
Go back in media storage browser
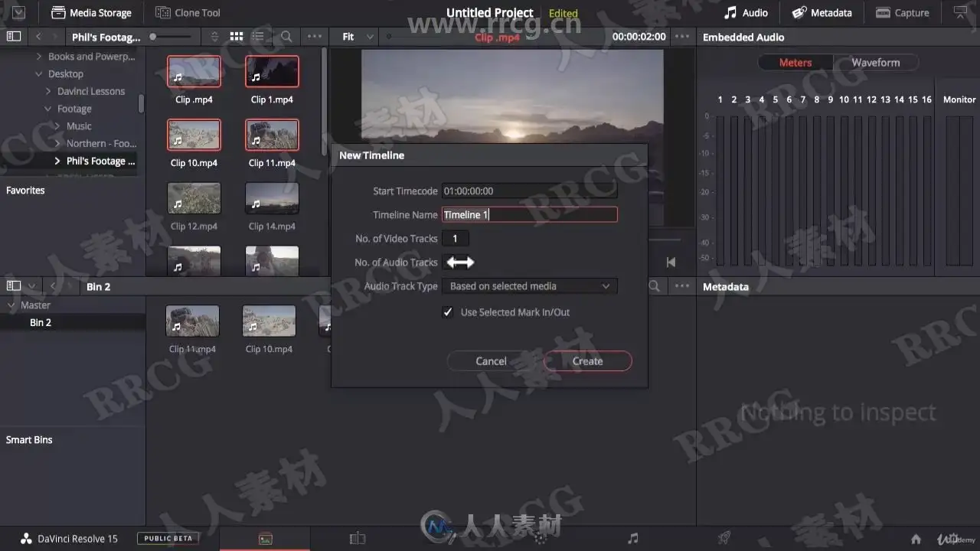pyautogui.click(x=38, y=37)
